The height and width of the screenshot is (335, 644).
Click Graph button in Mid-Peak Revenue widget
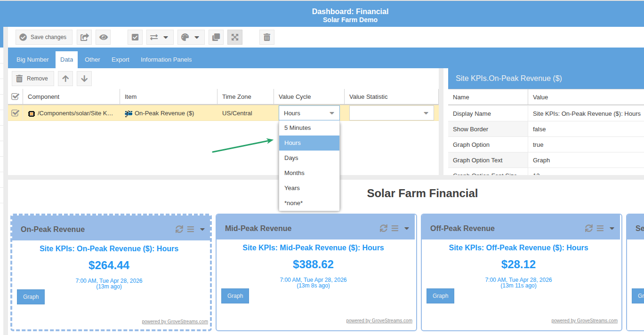[235, 296]
